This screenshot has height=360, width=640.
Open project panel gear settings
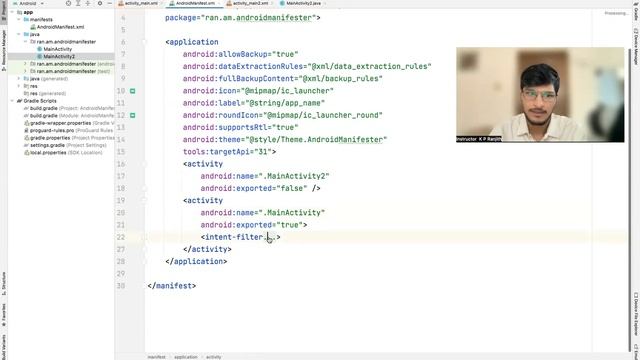tap(100, 3)
